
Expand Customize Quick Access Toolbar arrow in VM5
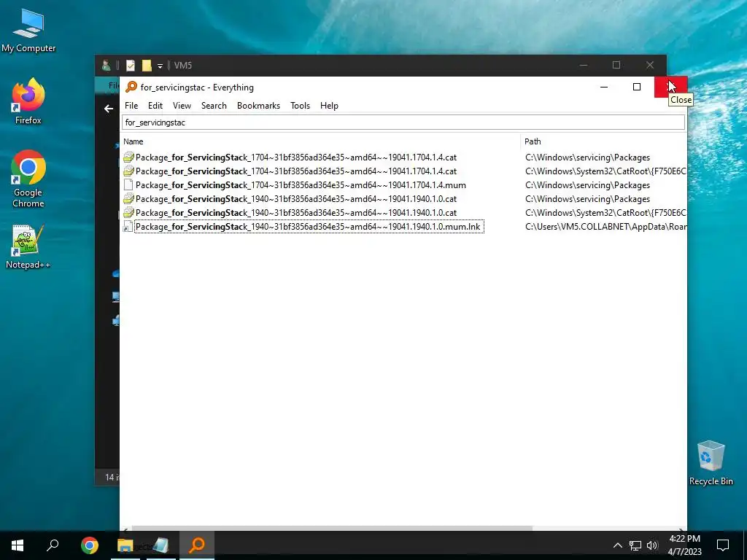tap(160, 66)
